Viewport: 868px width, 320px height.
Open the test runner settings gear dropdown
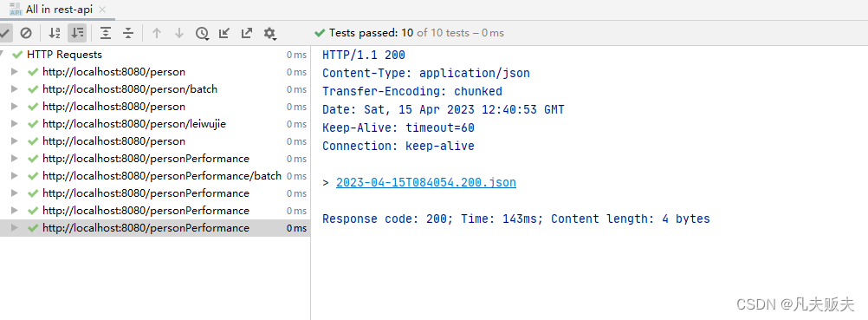269,33
